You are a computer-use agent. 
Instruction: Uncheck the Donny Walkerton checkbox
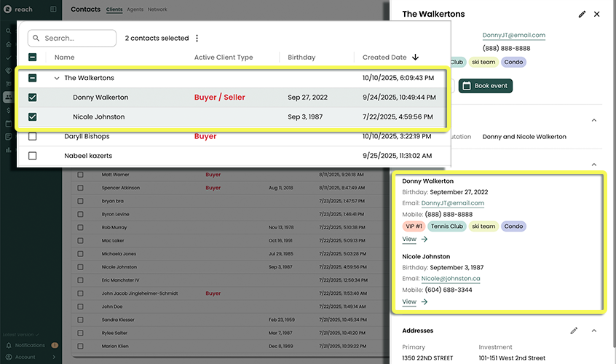33,98
